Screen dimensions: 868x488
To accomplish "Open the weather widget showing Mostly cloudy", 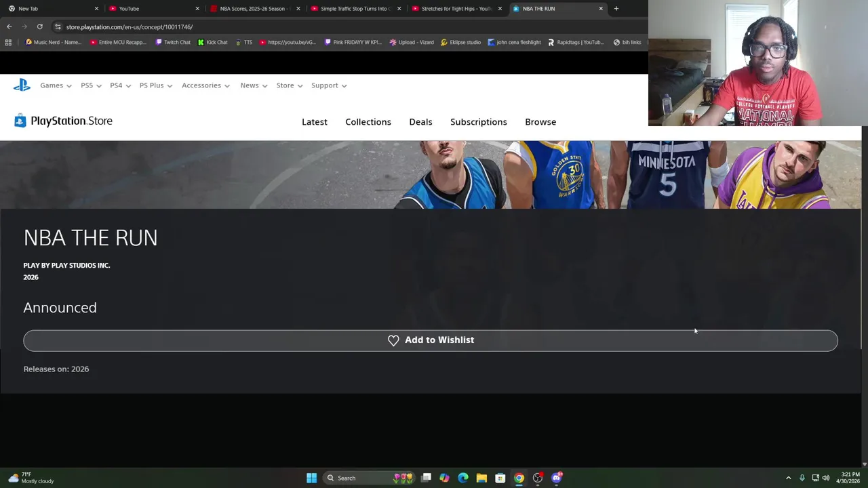I will tap(31, 478).
